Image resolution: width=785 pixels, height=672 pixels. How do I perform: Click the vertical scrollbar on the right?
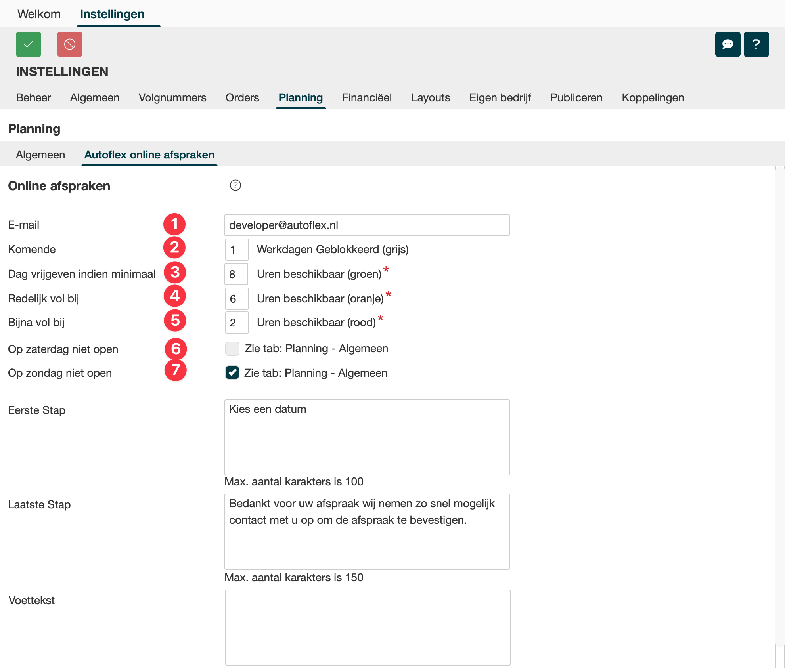coord(779,396)
